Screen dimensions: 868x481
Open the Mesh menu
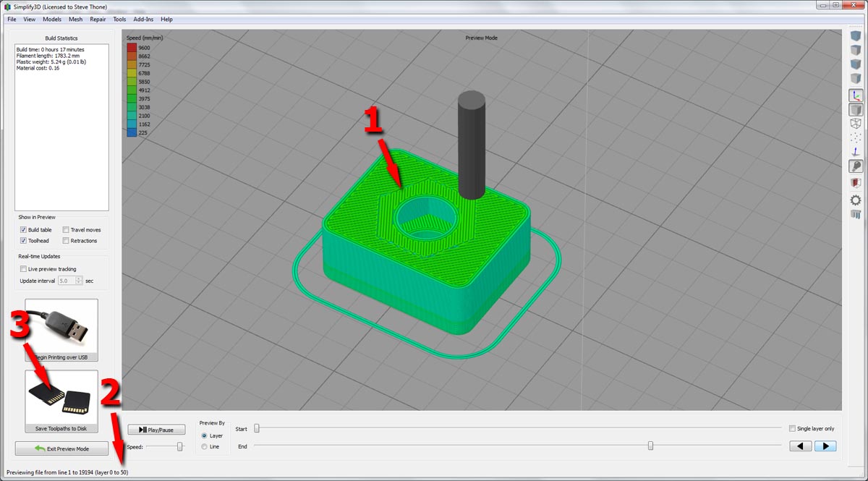pos(75,20)
